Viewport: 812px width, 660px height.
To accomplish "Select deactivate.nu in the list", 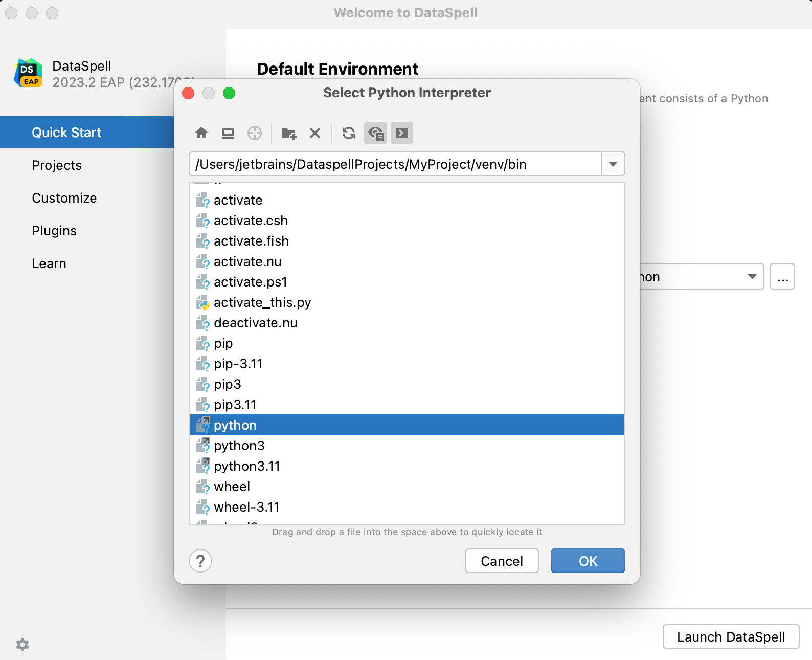I will point(407,323).
